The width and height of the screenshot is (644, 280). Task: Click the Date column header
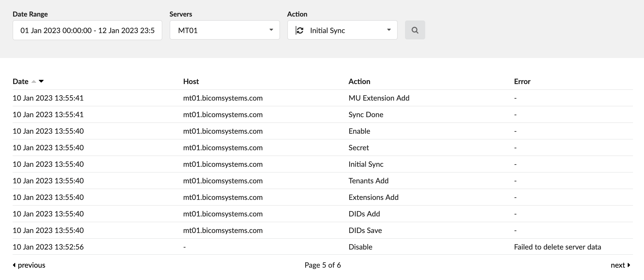pyautogui.click(x=20, y=81)
